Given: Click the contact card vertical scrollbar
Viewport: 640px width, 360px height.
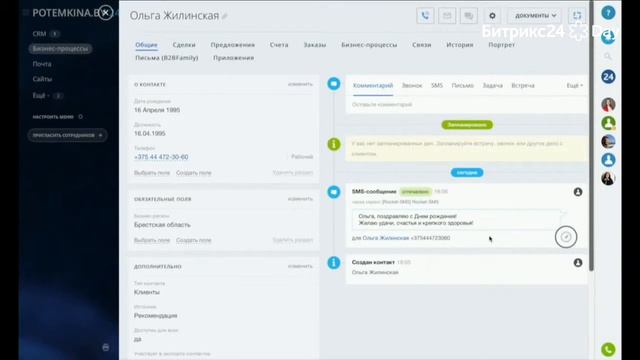Looking at the screenshot, I should click(591, 135).
